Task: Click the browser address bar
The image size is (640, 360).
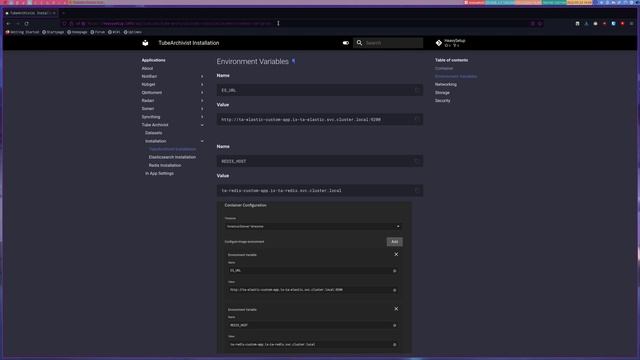Action: pos(302,24)
